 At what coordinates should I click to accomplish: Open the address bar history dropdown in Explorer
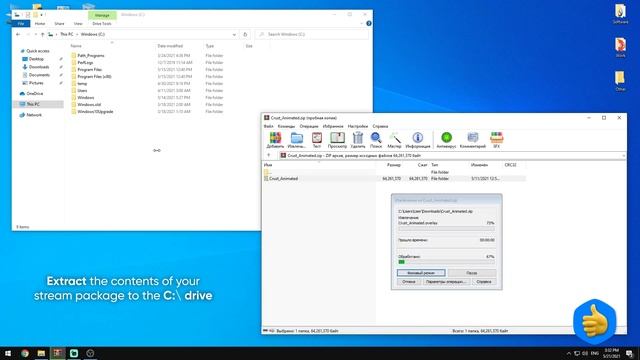tap(234, 34)
